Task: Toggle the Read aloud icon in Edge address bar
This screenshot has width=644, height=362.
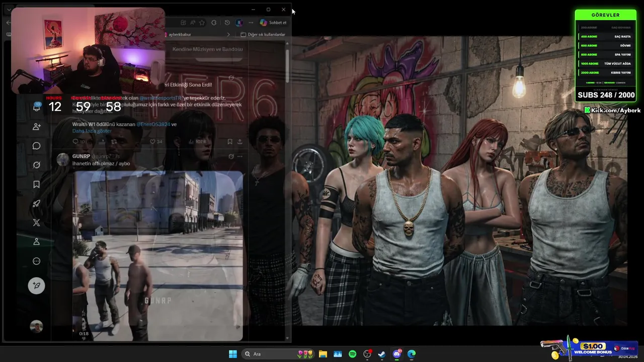Action: (x=192, y=23)
